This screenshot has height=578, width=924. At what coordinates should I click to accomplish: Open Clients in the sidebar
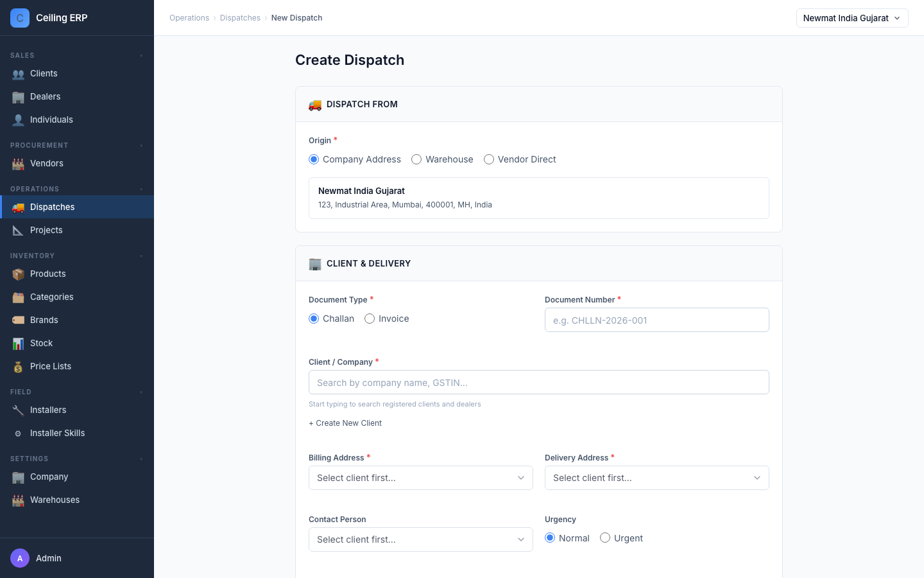[x=77, y=73]
